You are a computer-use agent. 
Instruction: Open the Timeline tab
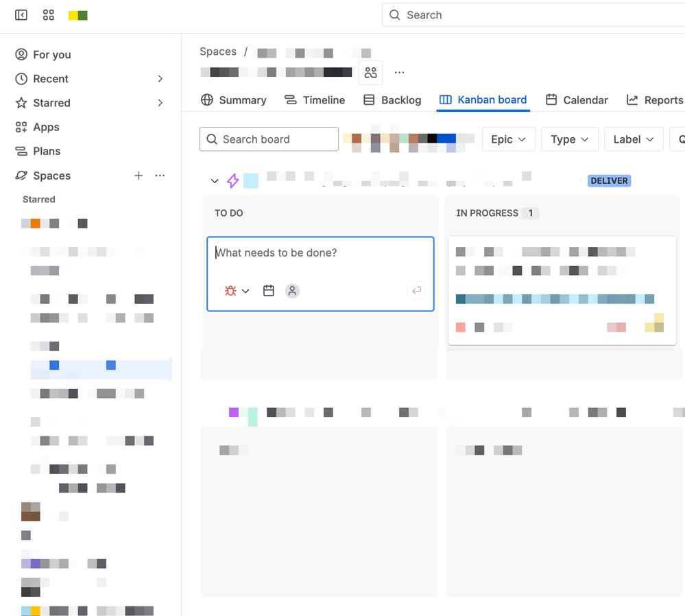[x=323, y=99]
